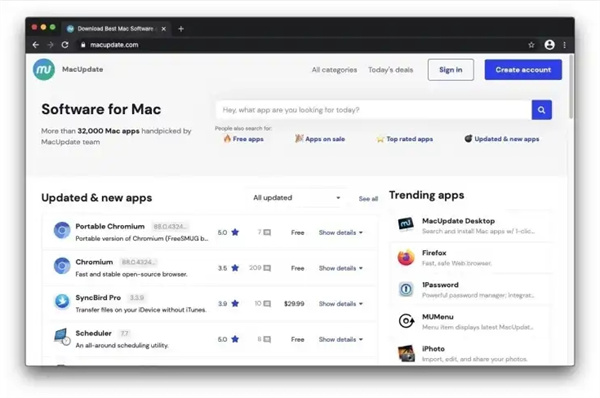Click the browser forward arrow
This screenshot has height=398, width=600.
[50, 45]
